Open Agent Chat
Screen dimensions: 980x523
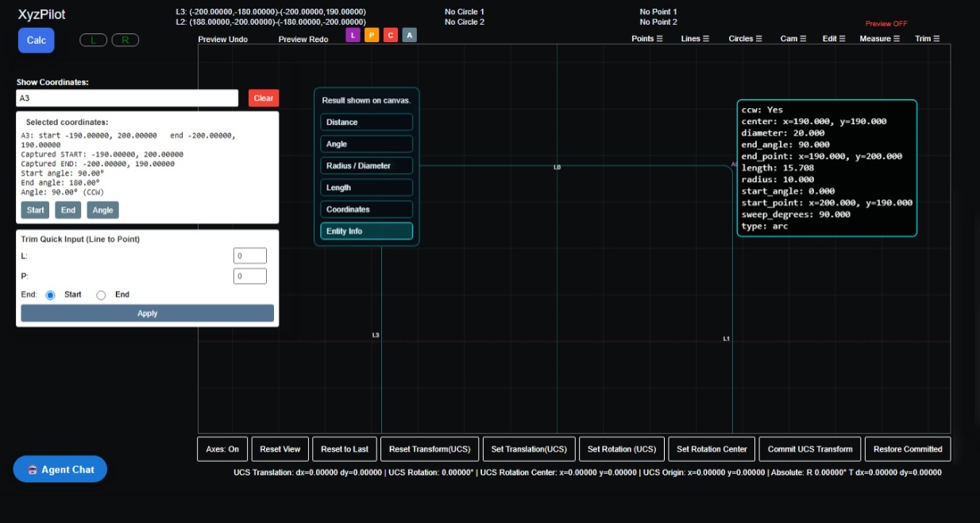(x=60, y=470)
